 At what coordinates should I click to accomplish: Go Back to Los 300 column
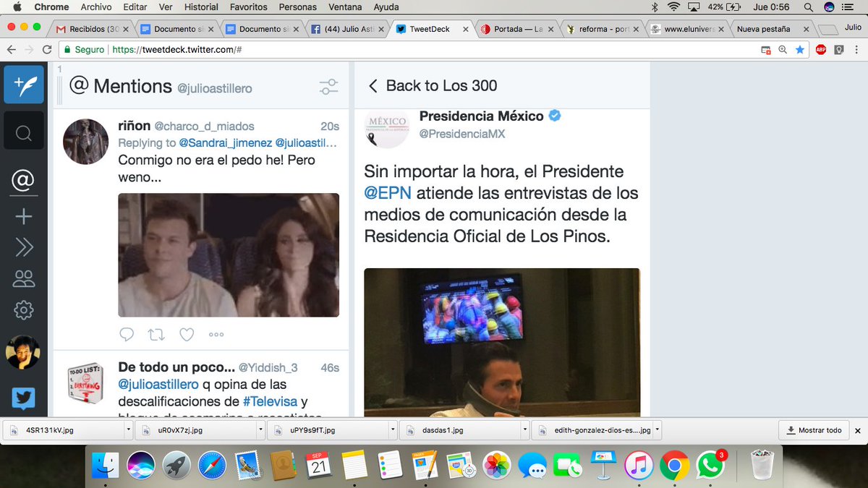tap(433, 85)
